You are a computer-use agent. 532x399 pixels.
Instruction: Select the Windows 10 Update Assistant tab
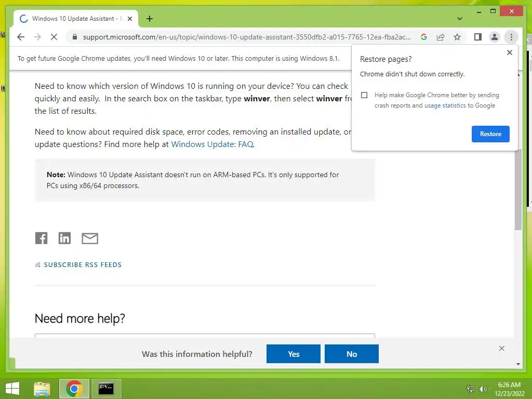tap(76, 19)
